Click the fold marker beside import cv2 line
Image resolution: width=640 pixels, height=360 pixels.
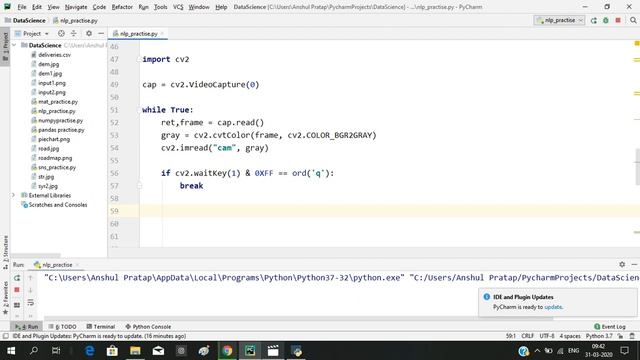[x=139, y=59]
